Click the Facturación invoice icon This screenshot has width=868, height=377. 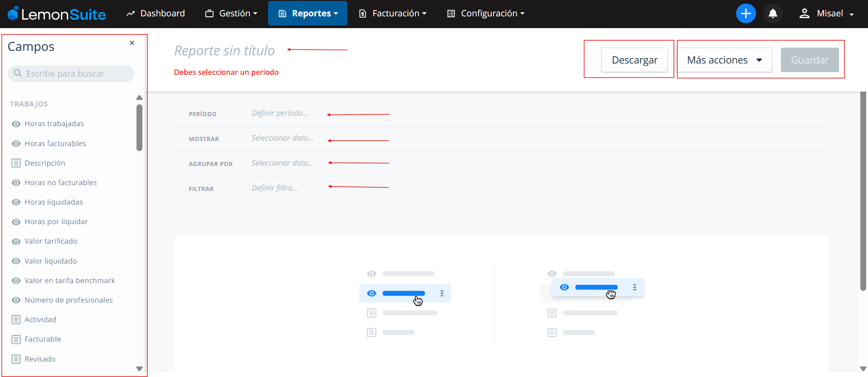point(362,14)
